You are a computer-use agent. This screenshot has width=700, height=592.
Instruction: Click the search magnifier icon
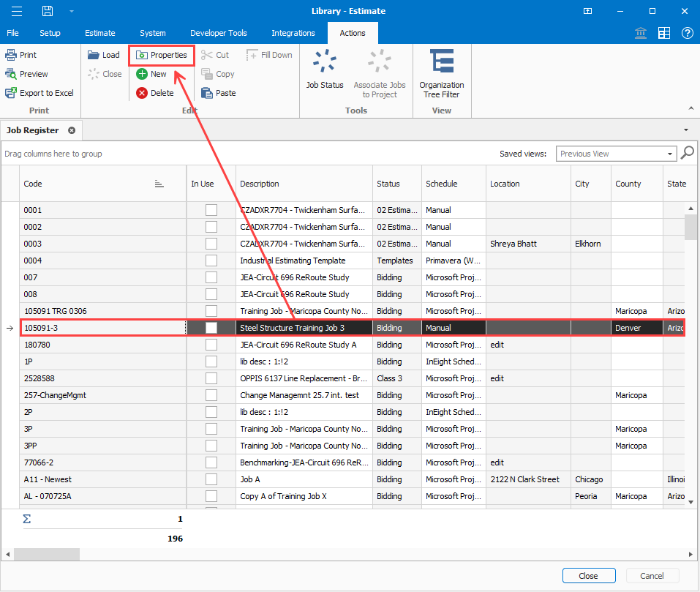click(688, 153)
